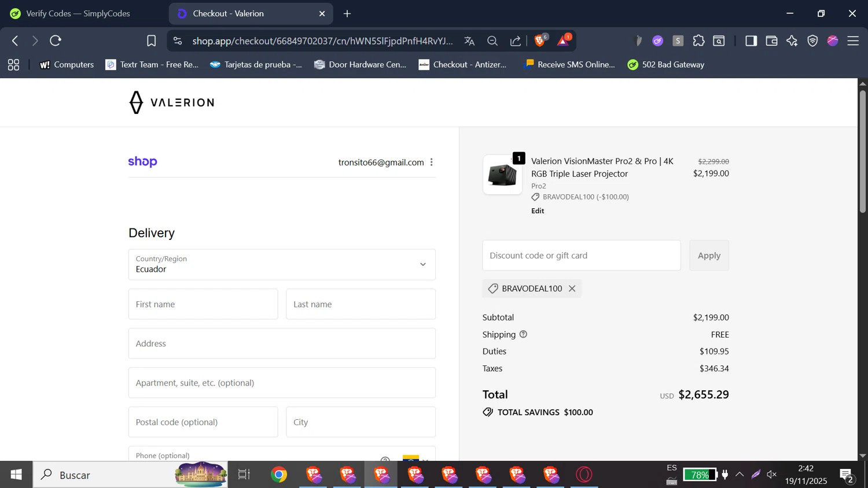This screenshot has height=488, width=868.
Task: Open a new browser tab
Action: pyautogui.click(x=347, y=13)
